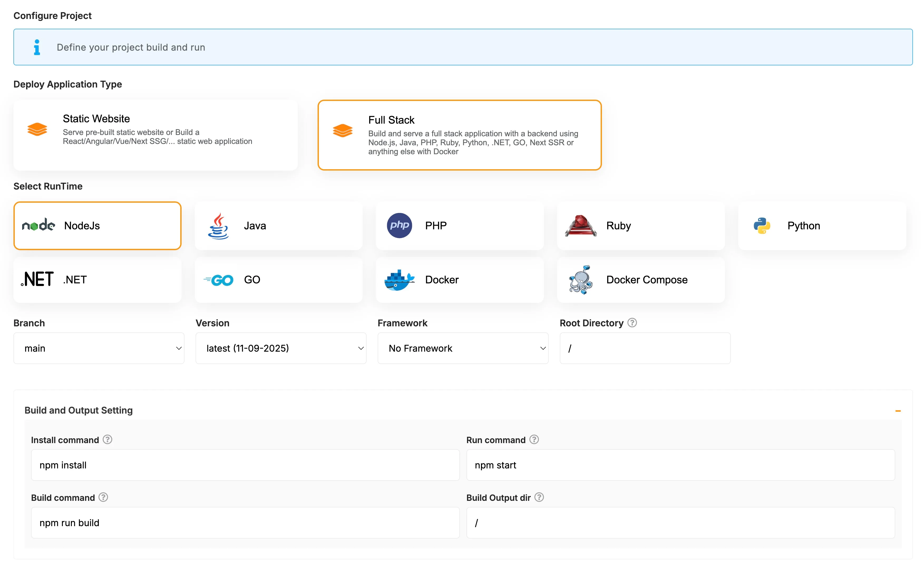
Task: Click the Build Output dir help icon
Action: pyautogui.click(x=539, y=497)
